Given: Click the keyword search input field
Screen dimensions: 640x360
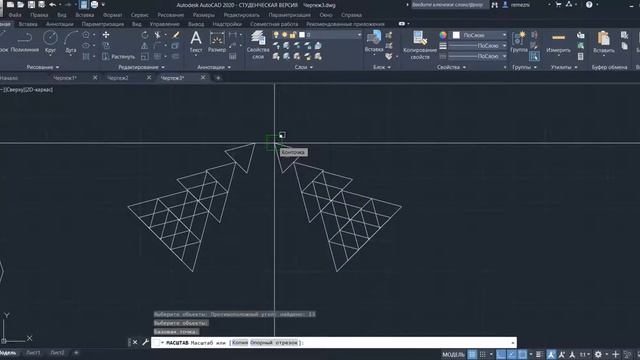Looking at the screenshot, I should (450, 5).
